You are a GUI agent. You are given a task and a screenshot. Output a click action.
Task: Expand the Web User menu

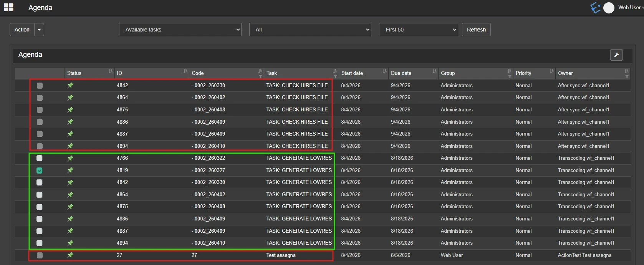point(631,7)
